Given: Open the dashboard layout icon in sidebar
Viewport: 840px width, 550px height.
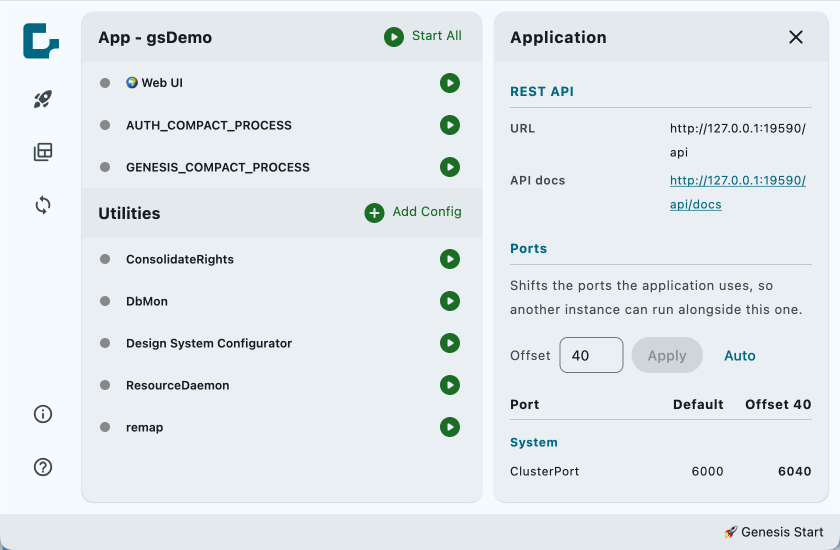Looking at the screenshot, I should [43, 152].
